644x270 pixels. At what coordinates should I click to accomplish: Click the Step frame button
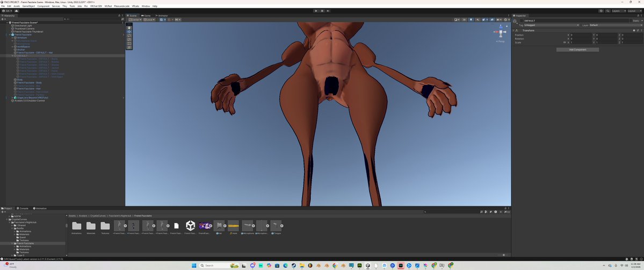(x=328, y=11)
